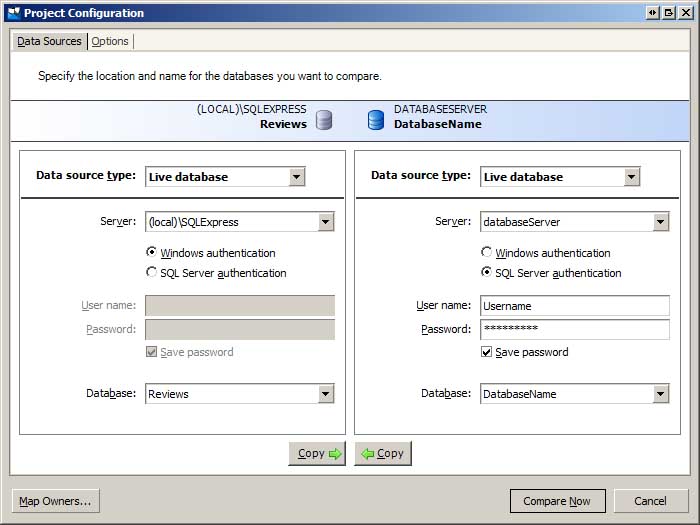The height and width of the screenshot is (525, 700).
Task: Select left SQL Server authentication option
Action: click(152, 272)
